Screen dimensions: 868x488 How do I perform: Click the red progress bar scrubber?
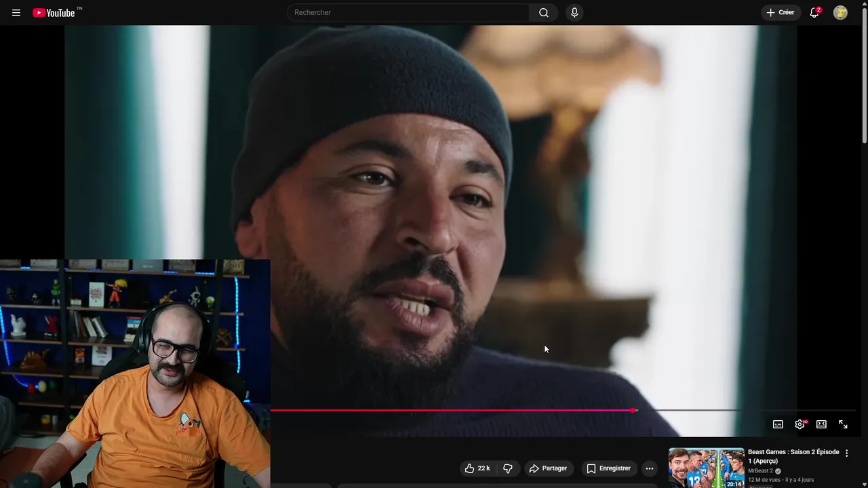pyautogui.click(x=633, y=410)
